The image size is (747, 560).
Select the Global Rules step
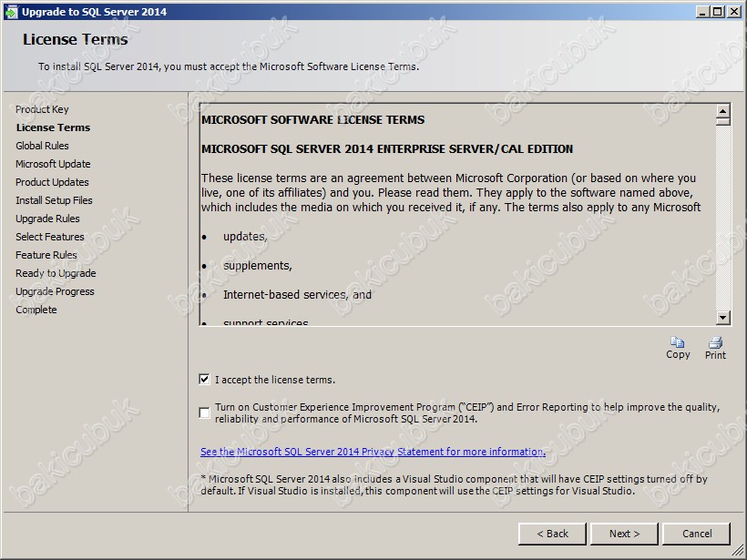42,146
